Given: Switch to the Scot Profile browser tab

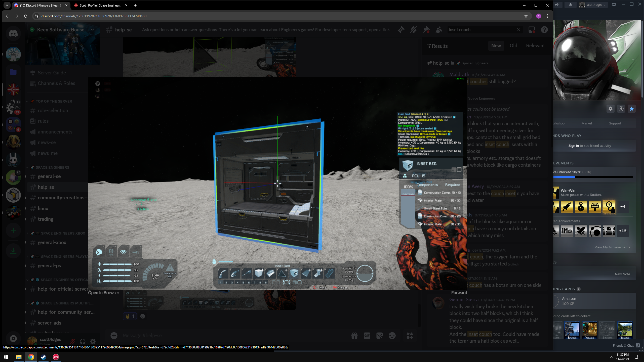Looking at the screenshot, I should [100, 5].
